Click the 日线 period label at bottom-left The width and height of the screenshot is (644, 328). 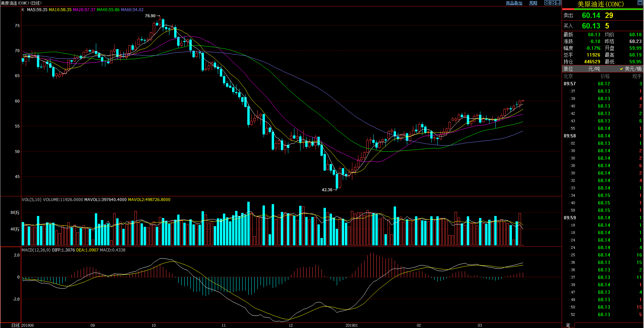[16, 325]
